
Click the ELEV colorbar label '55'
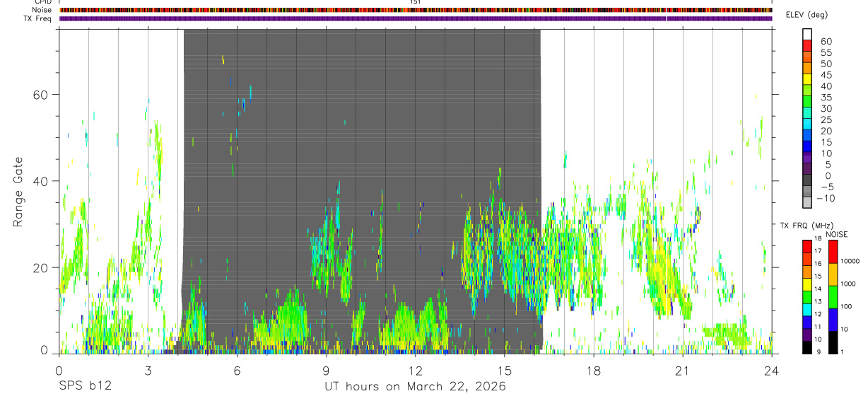[826, 52]
